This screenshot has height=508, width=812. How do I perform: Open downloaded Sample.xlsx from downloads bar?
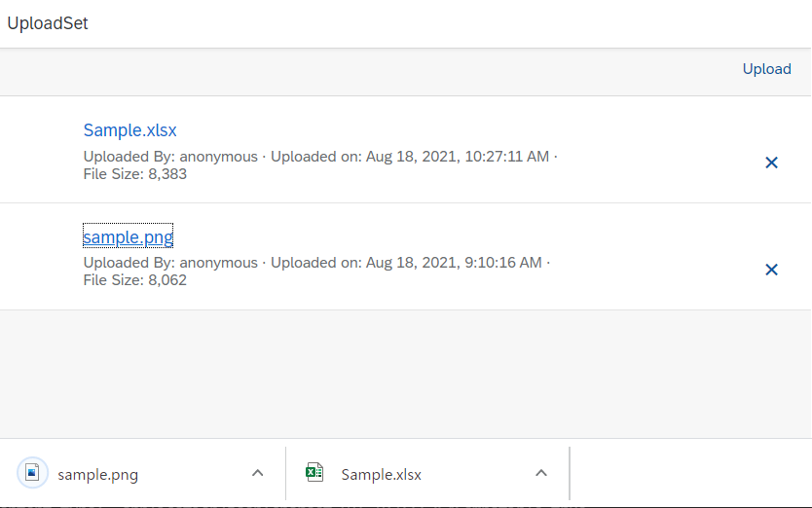click(381, 474)
